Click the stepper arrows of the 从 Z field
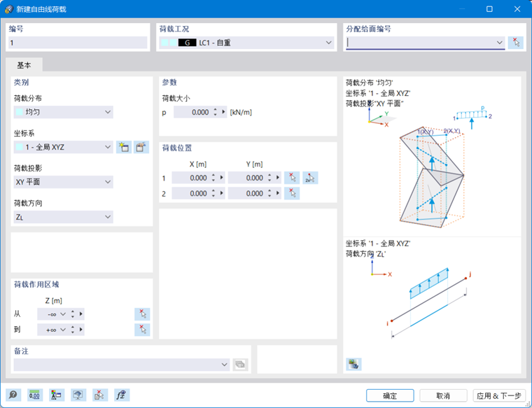Viewport: 532px width, 408px height. coord(73,314)
